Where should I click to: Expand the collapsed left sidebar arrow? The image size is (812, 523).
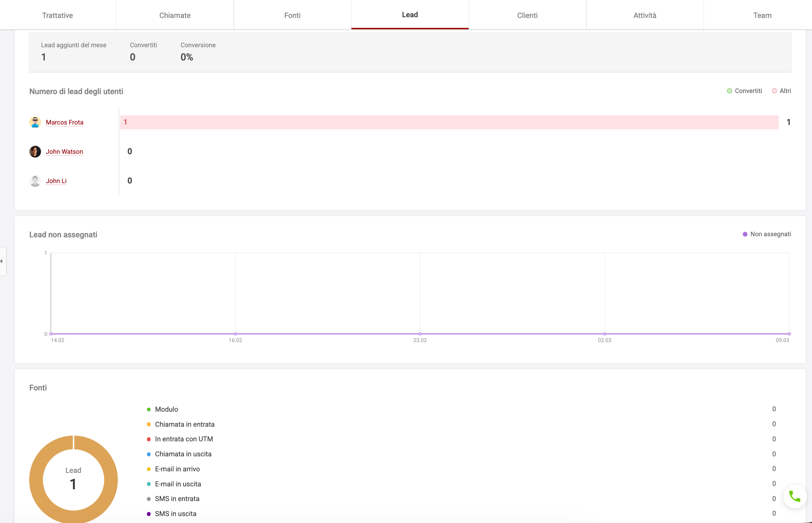pyautogui.click(x=2, y=261)
